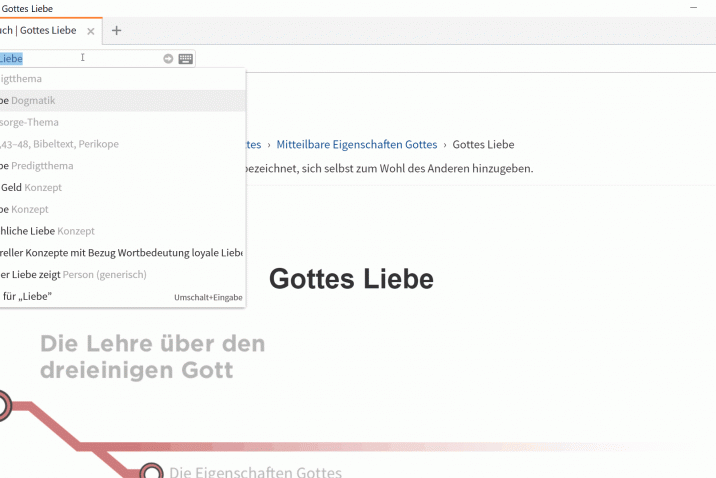
Task: Select the top Predigtthema suggestion in the list
Action: point(122,79)
